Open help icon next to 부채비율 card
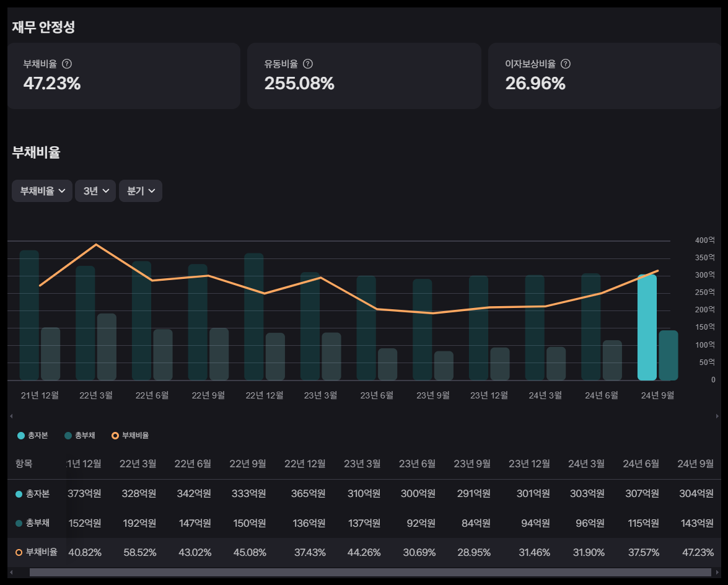The image size is (728, 585). (67, 64)
